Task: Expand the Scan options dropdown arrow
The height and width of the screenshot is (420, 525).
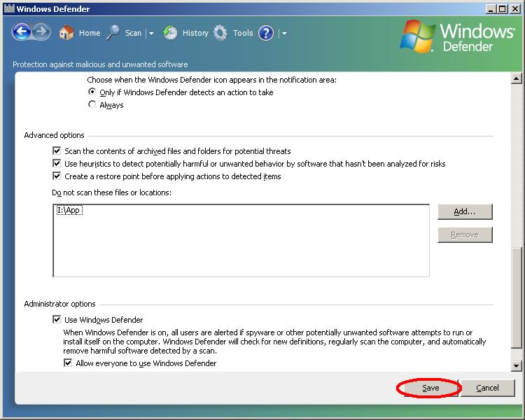Action: click(x=150, y=34)
